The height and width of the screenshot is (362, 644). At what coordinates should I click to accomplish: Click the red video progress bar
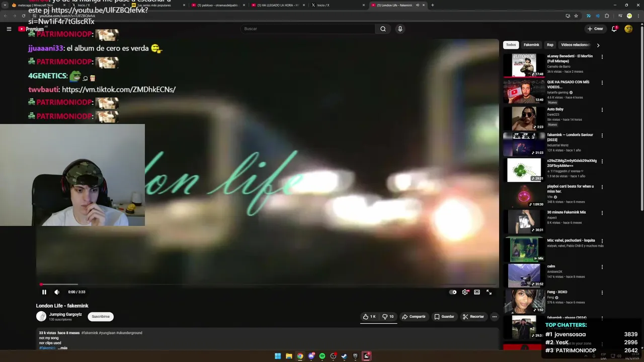tap(267, 285)
